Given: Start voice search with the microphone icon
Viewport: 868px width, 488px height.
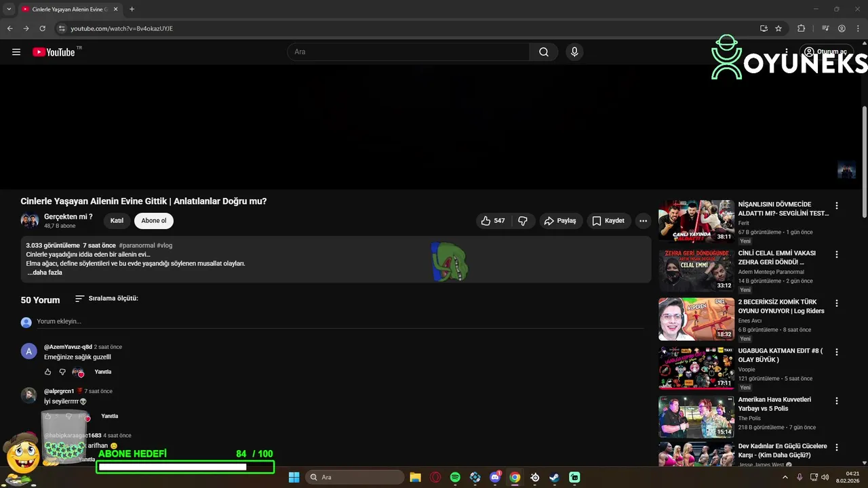Looking at the screenshot, I should (574, 52).
